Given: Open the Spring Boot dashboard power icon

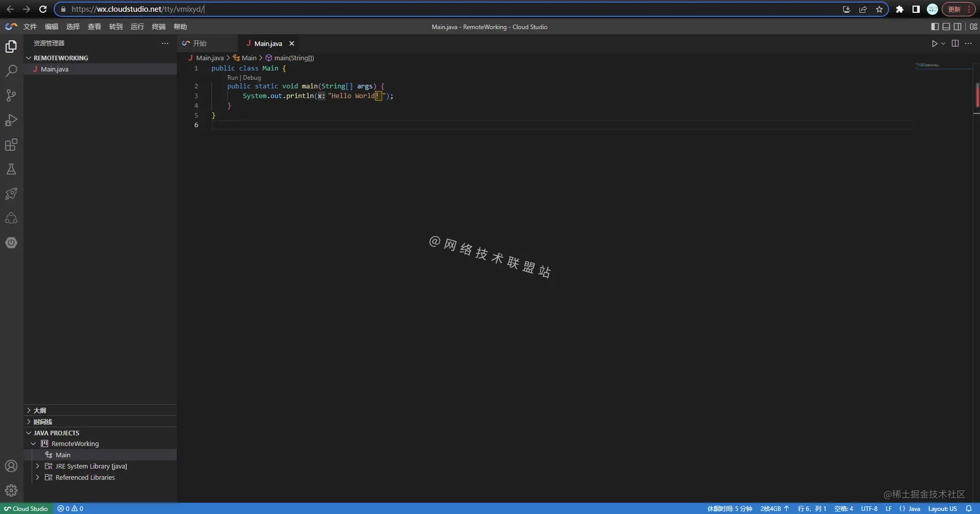Looking at the screenshot, I should click(x=11, y=243).
